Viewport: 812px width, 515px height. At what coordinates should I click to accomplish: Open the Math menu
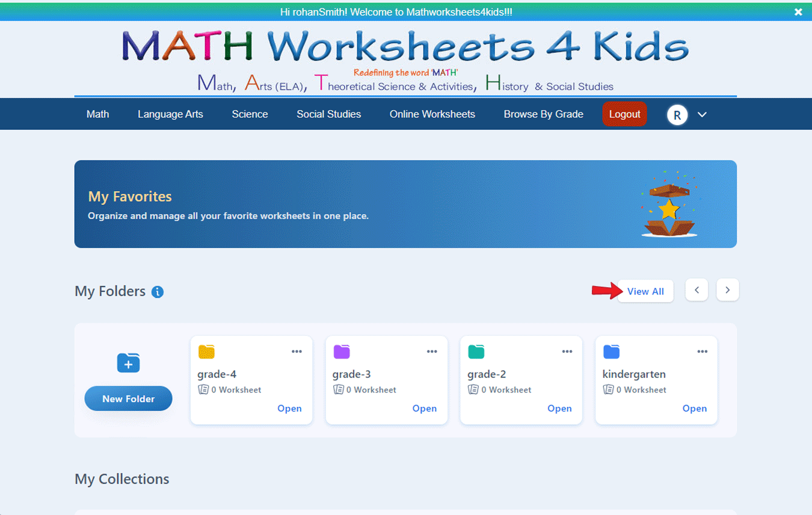pos(97,114)
